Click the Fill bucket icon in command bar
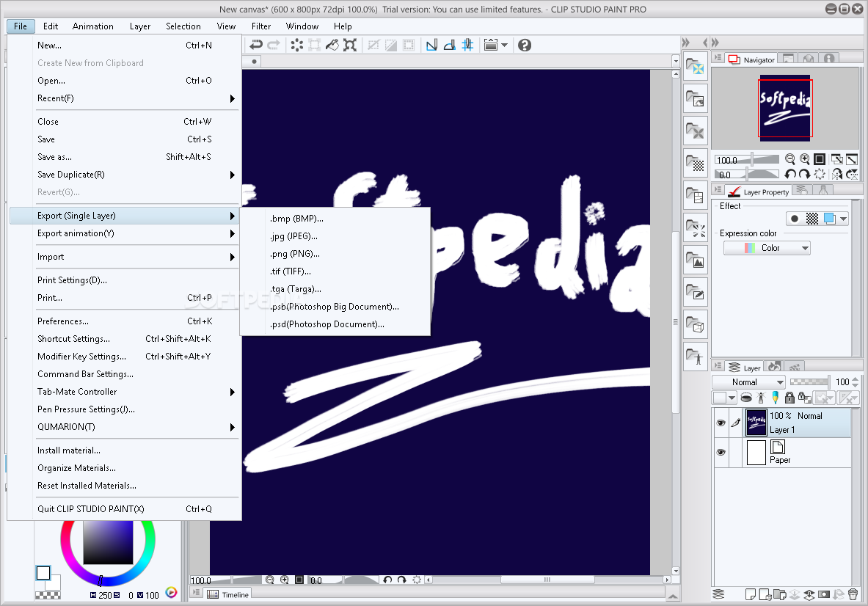 (332, 45)
